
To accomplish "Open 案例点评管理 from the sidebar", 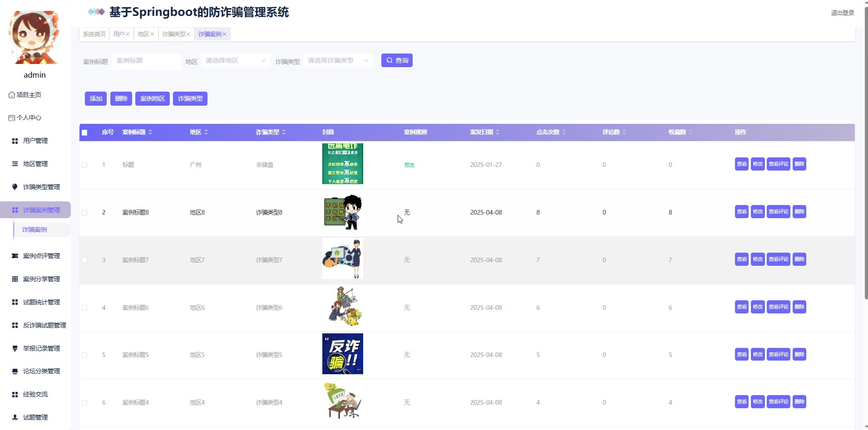I will pyautogui.click(x=15, y=256).
